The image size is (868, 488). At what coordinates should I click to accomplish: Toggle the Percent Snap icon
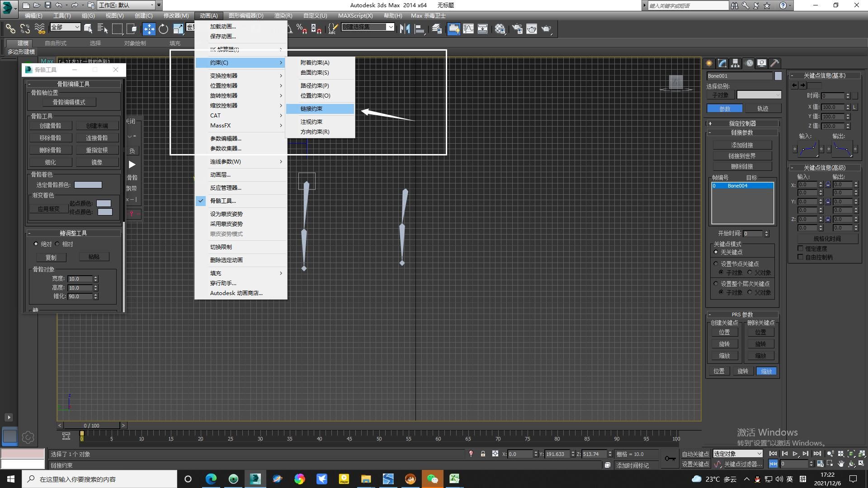click(x=302, y=29)
